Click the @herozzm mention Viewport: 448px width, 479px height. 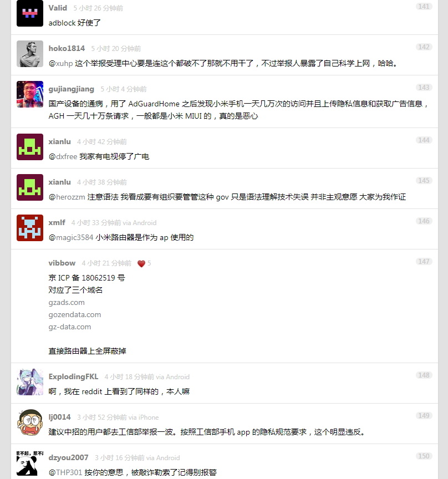tap(67, 197)
